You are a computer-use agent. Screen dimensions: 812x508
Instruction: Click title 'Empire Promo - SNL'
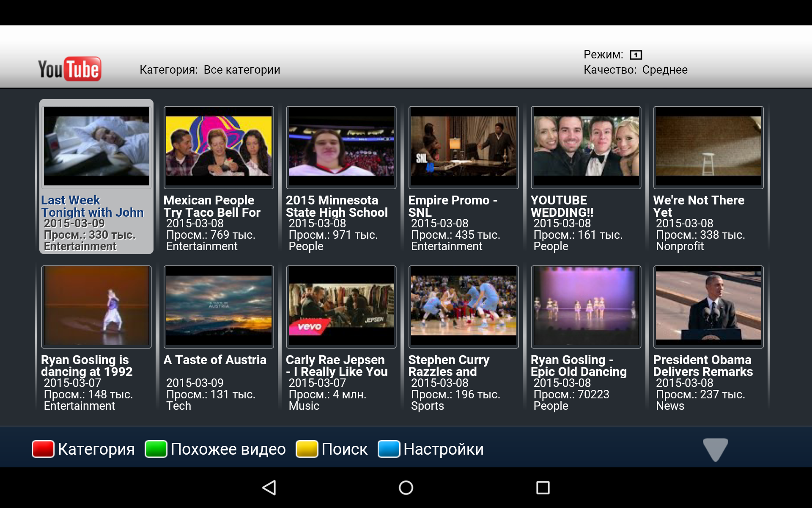(x=453, y=206)
